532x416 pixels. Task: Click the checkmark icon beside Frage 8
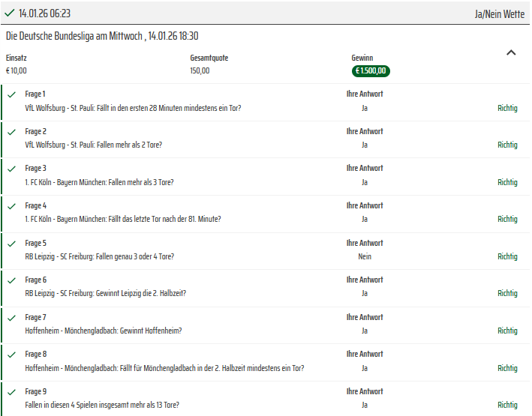(11, 355)
